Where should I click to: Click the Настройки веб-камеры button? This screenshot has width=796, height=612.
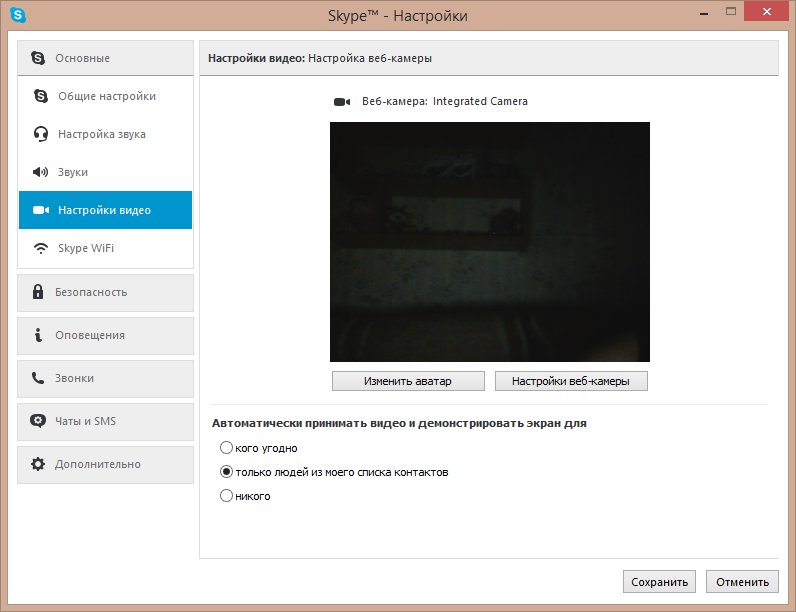(x=571, y=381)
